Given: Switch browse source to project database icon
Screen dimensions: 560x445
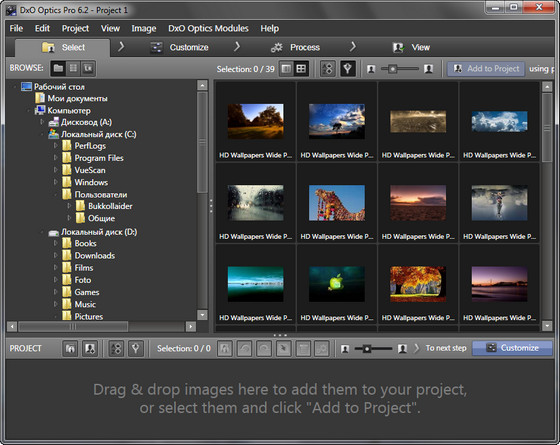Looking at the screenshot, I should coord(73,68).
